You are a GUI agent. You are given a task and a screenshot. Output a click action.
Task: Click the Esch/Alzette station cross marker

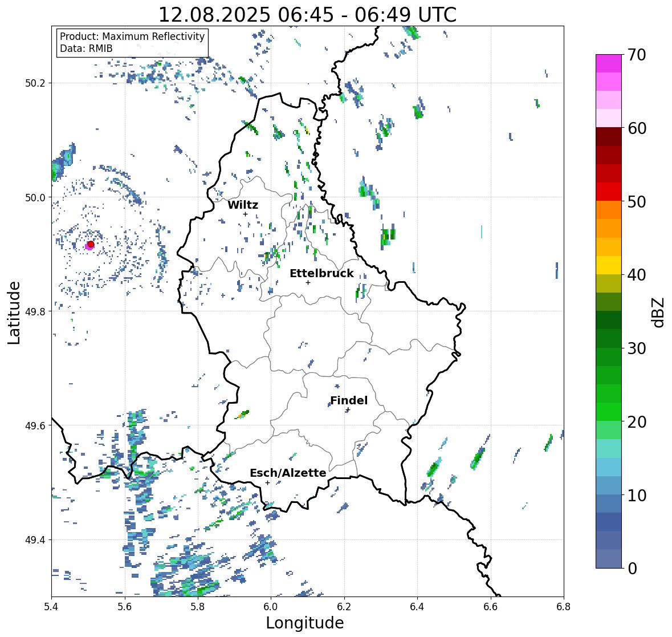pyautogui.click(x=267, y=482)
